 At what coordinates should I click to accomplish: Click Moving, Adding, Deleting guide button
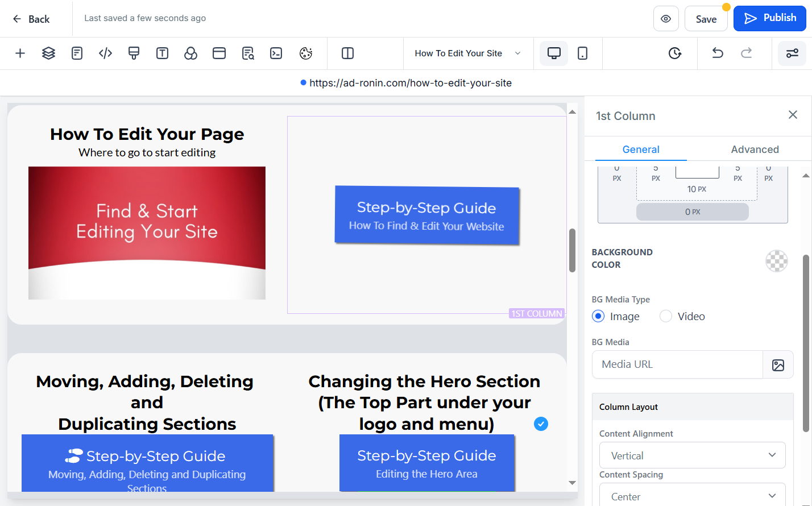click(x=147, y=463)
